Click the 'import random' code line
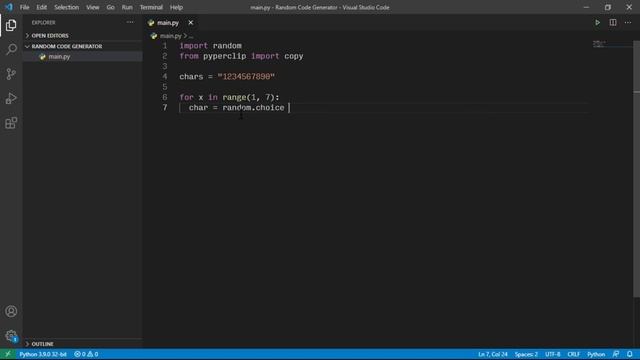The image size is (640, 360). pyautogui.click(x=210, y=46)
